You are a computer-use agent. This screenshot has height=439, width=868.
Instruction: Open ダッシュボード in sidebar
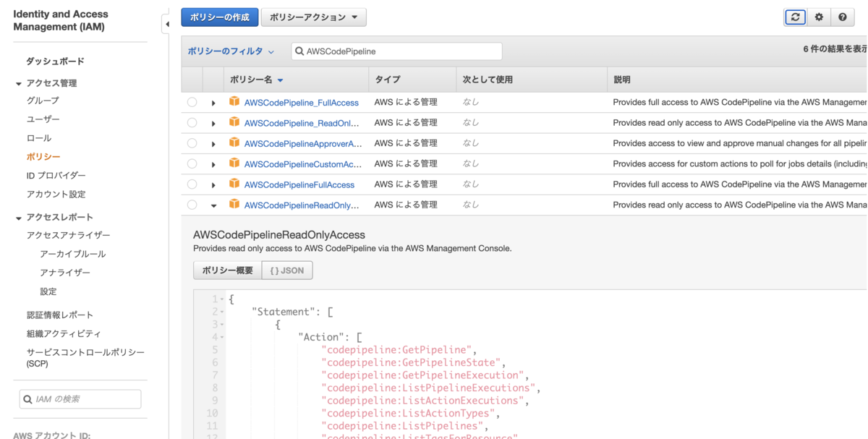[55, 61]
